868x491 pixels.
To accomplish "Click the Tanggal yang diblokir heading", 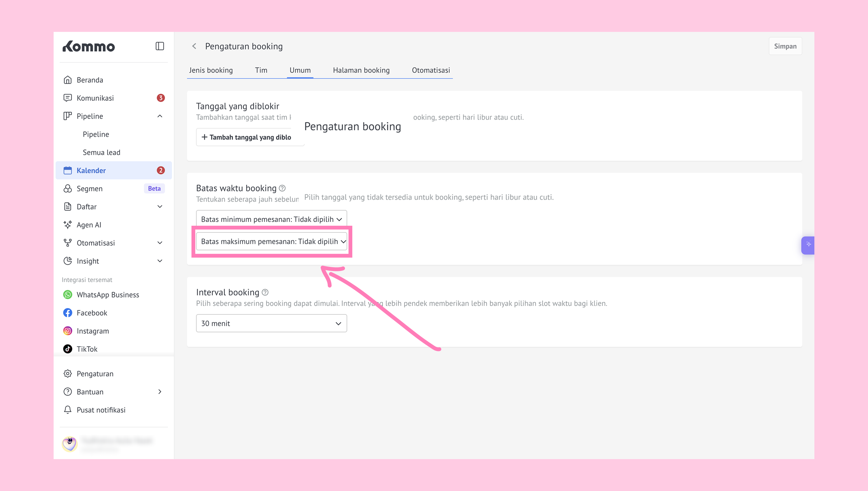I will (x=238, y=106).
